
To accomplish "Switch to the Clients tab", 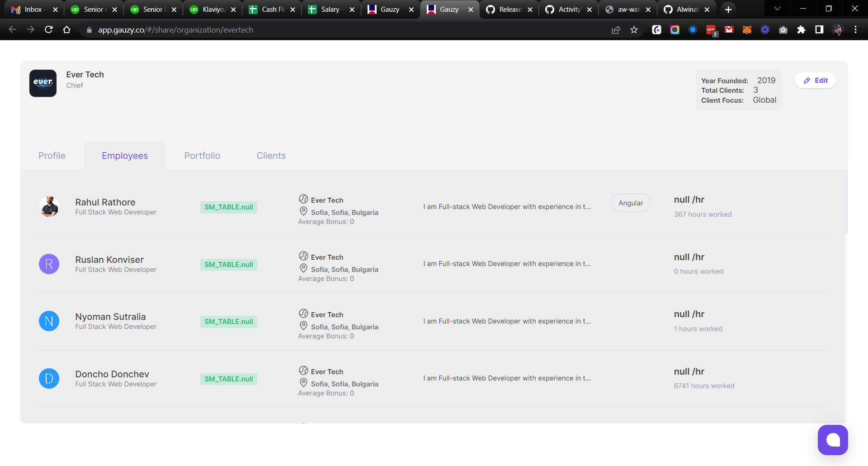I will 271,155.
